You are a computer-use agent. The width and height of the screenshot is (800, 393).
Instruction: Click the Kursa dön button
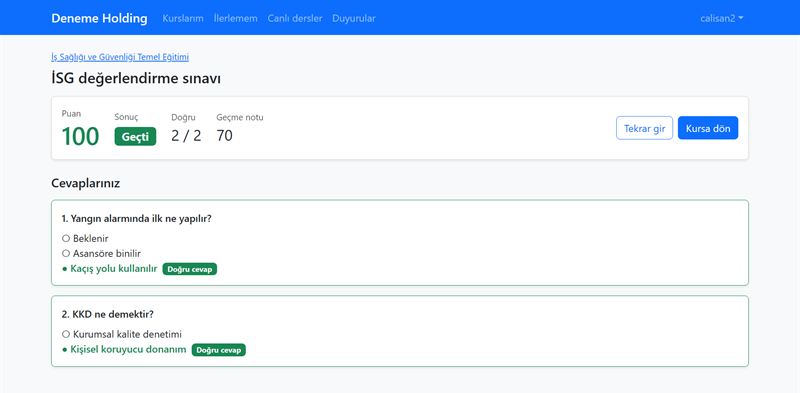tap(708, 128)
